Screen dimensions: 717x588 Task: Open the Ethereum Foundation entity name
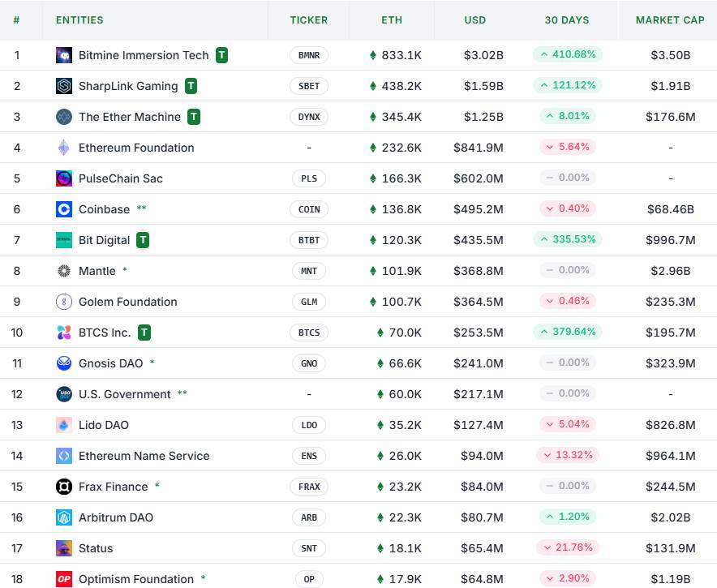136,148
